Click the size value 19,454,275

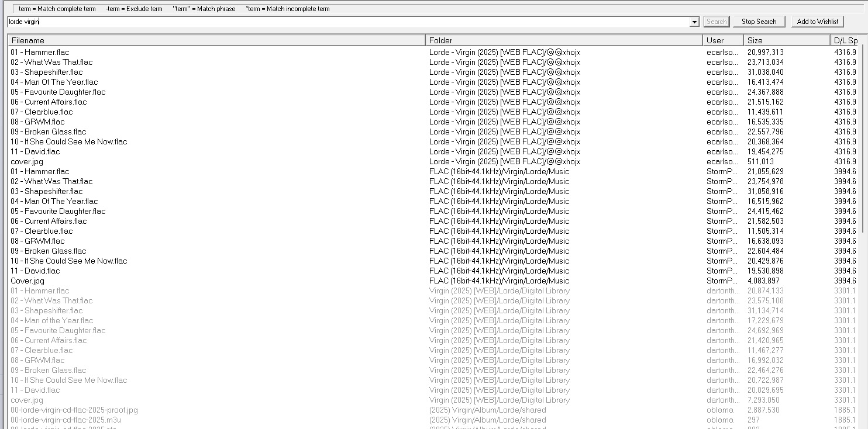(x=766, y=151)
